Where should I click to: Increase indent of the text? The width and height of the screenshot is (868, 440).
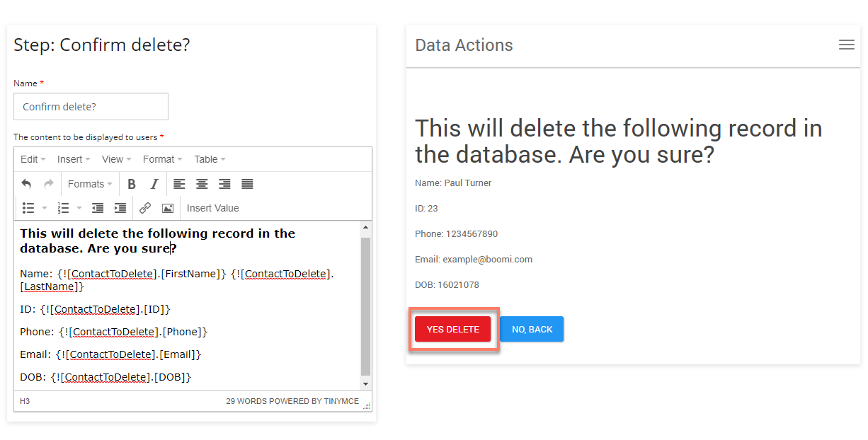[x=120, y=208]
